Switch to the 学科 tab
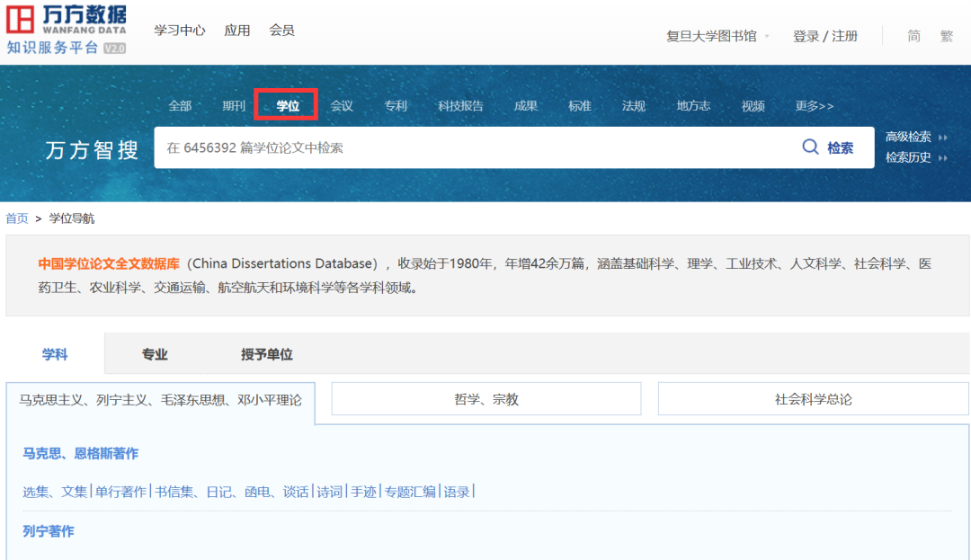This screenshot has width=971, height=560. pos(55,354)
